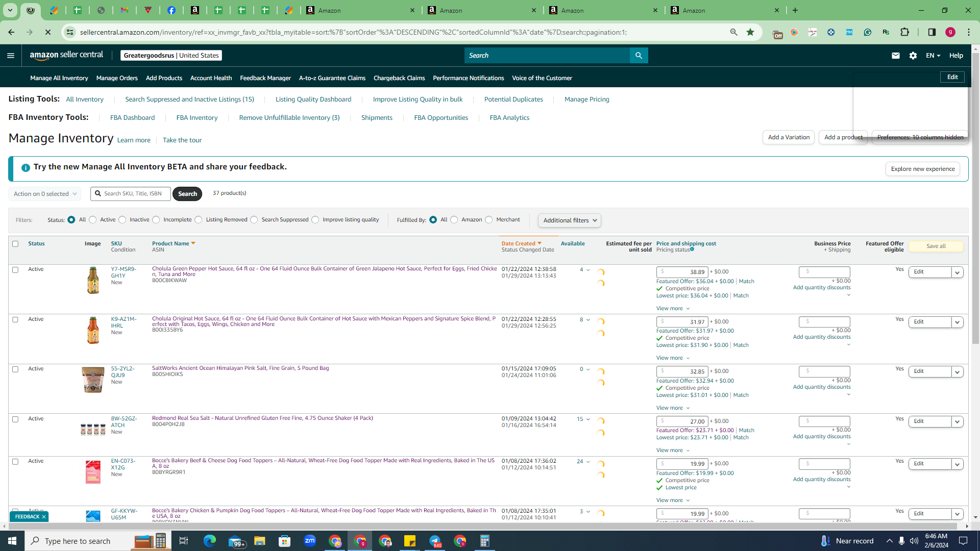980x551 pixels.
Task: Select the Inactive status filter
Action: pyautogui.click(x=122, y=220)
